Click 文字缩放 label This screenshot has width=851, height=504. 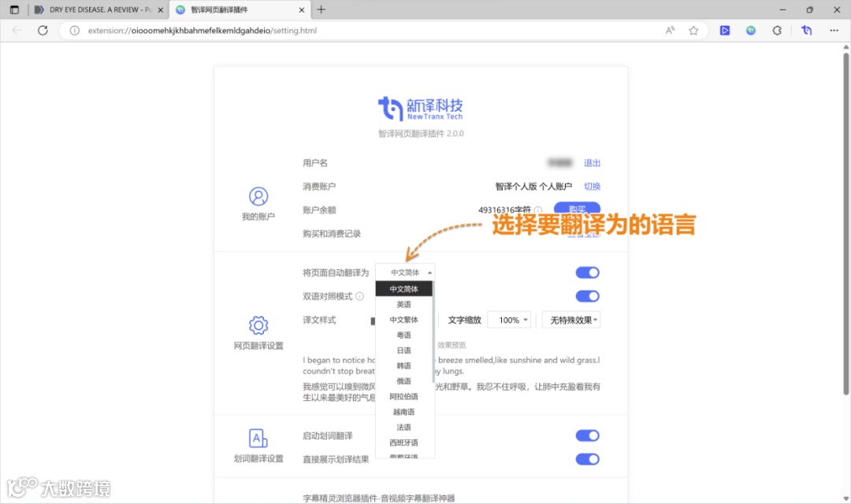465,320
